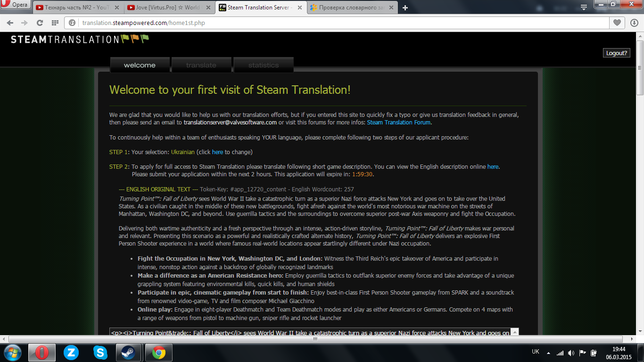Click the Ukrainian language selection text
The height and width of the screenshot is (362, 644).
click(183, 152)
